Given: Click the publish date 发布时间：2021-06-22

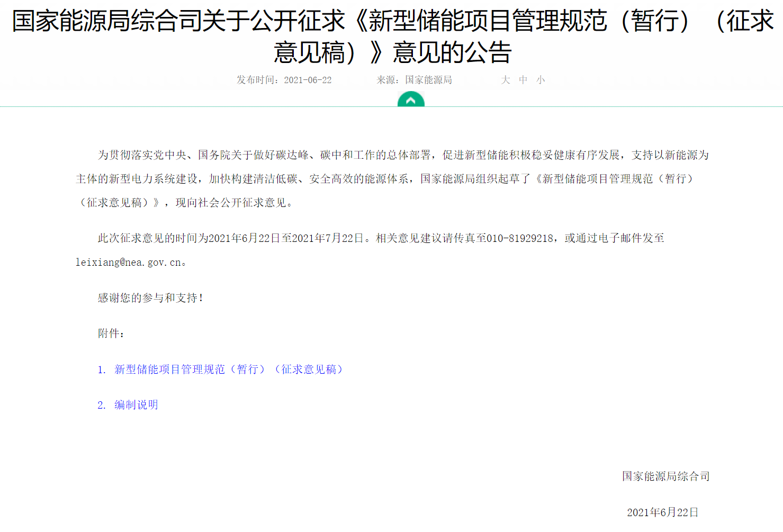Looking at the screenshot, I should 284,80.
